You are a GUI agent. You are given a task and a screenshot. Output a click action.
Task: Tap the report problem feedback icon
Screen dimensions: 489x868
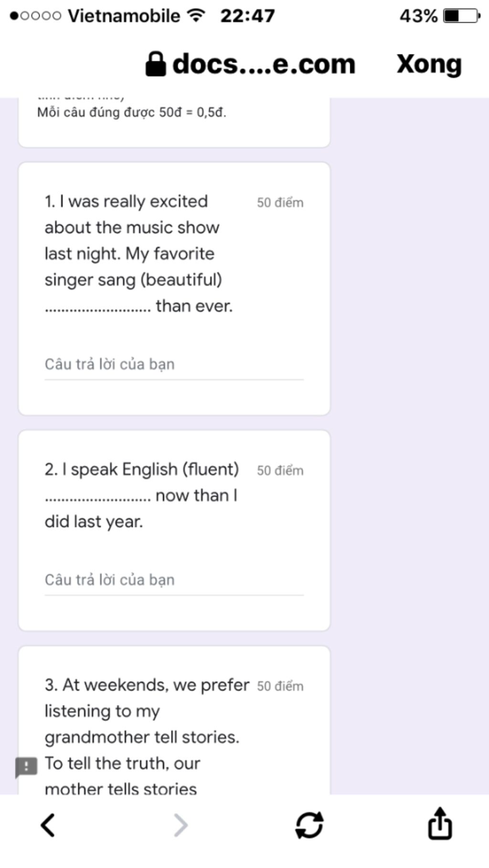pyautogui.click(x=26, y=767)
